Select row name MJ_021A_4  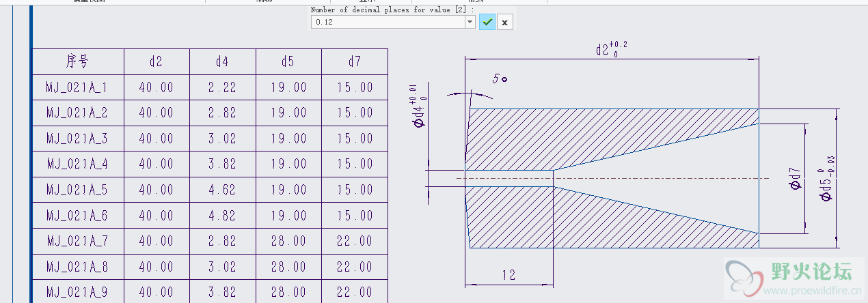pyautogui.click(x=78, y=164)
